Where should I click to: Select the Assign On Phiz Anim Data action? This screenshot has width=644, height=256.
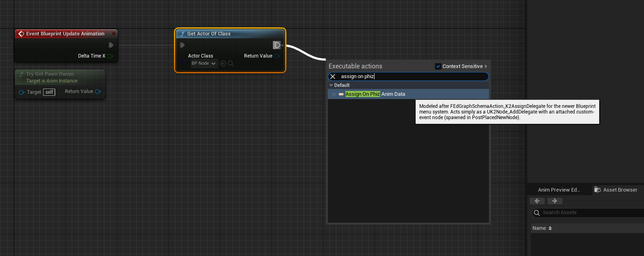[408, 94]
